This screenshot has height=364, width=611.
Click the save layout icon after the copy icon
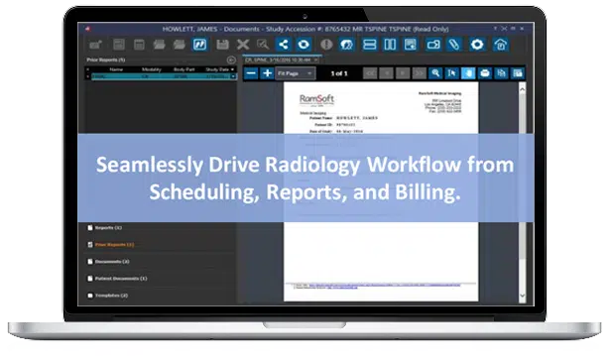[x=517, y=73]
